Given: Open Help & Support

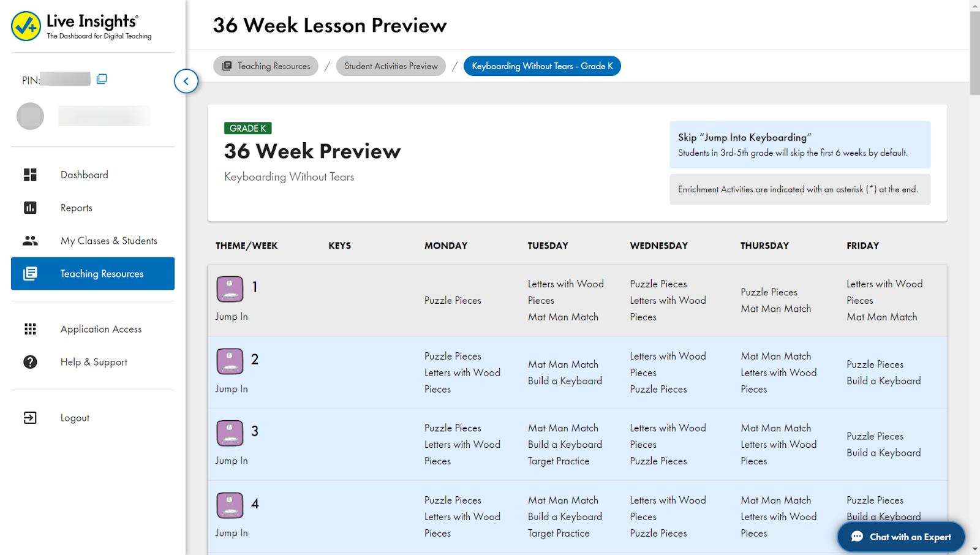Looking at the screenshot, I should pyautogui.click(x=94, y=362).
